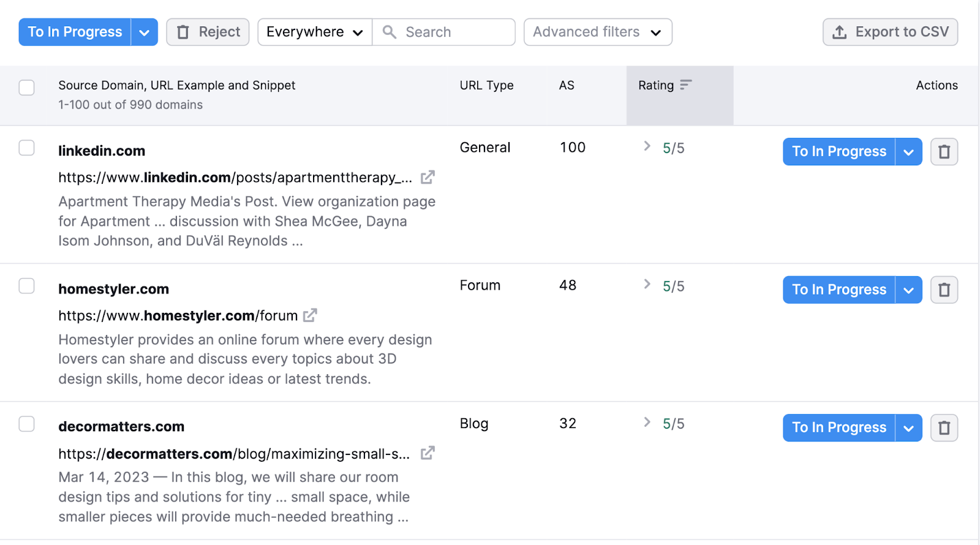Expand the homestyler.com rating details chevron
Viewport: 980px width, 545px height.
pos(647,284)
